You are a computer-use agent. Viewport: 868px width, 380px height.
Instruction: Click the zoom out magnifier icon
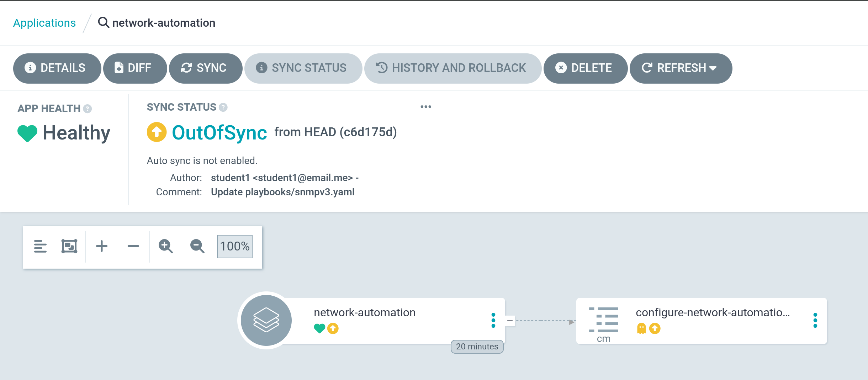click(x=197, y=246)
